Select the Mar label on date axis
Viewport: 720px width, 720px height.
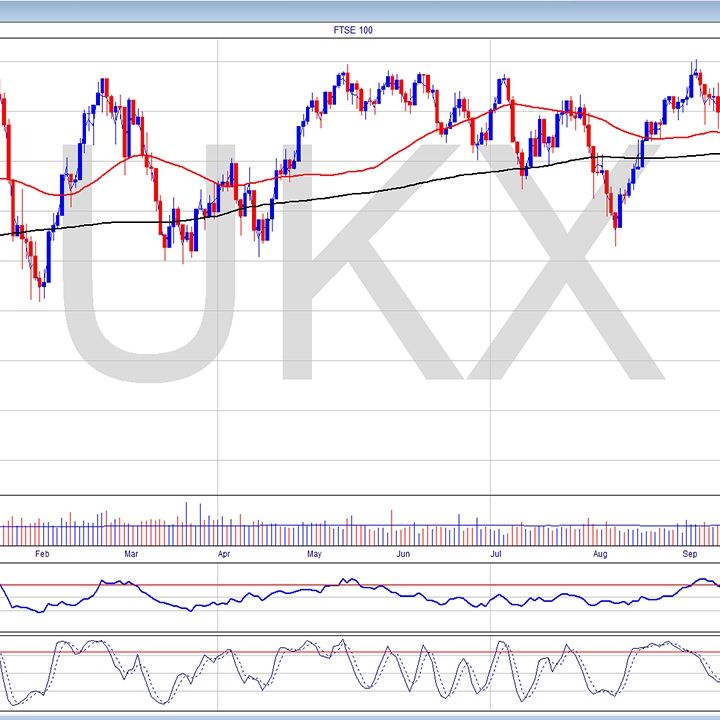(x=131, y=553)
